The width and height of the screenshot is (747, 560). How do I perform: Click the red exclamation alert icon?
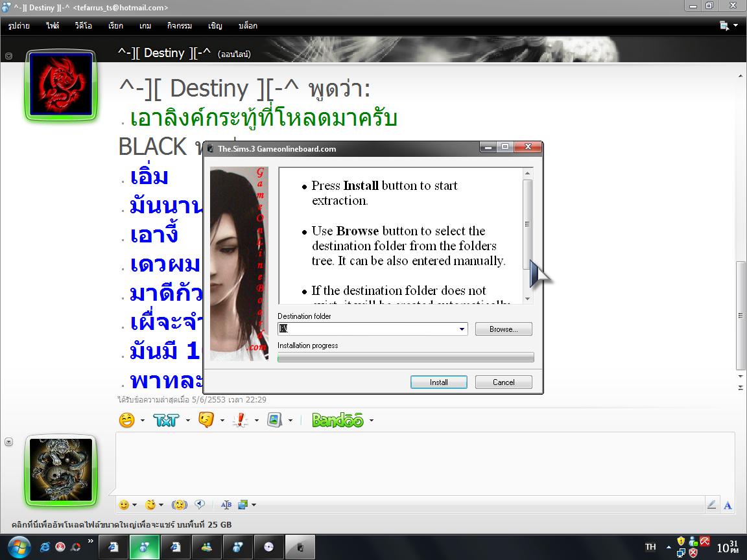tap(241, 420)
